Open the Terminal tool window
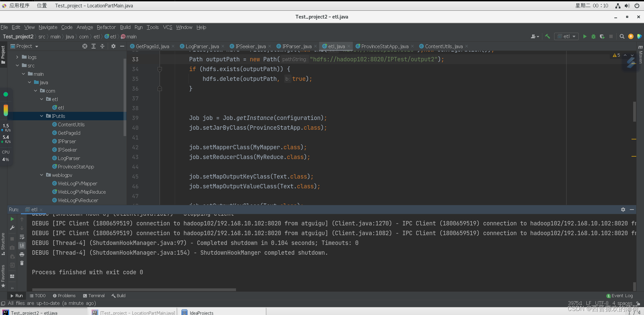Image resolution: width=644 pixels, height=315 pixels. (94, 296)
